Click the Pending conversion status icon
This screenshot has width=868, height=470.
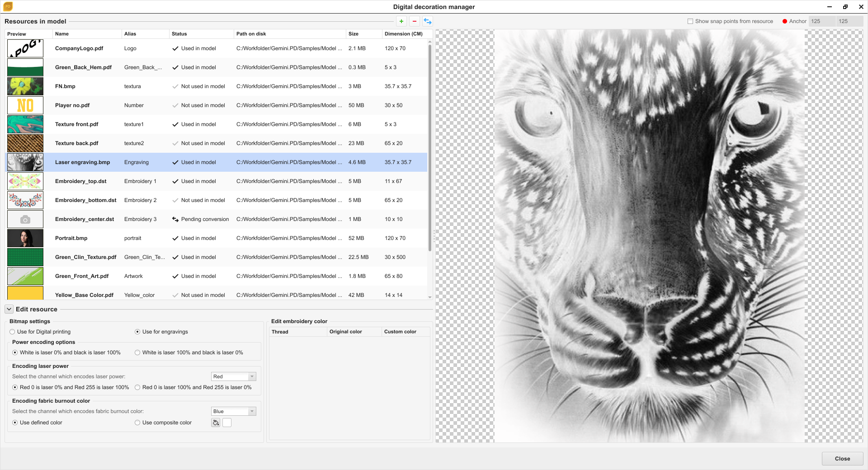click(x=175, y=219)
